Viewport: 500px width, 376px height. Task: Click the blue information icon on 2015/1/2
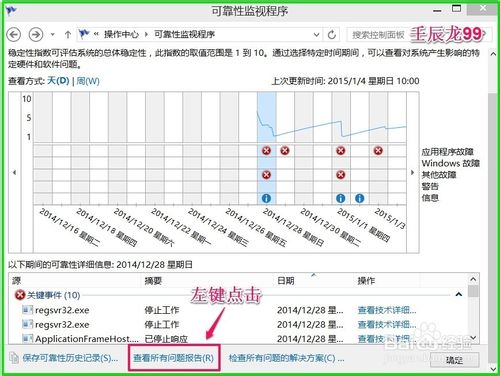click(x=359, y=198)
